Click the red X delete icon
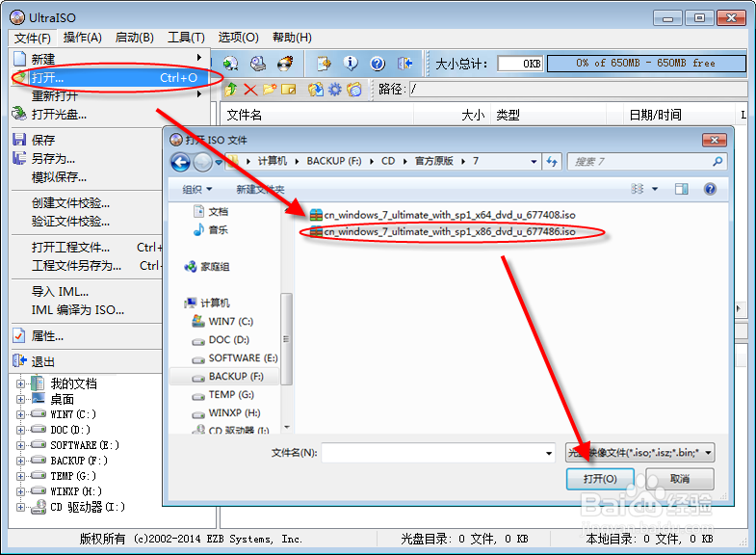This screenshot has height=555, width=756. [250, 90]
